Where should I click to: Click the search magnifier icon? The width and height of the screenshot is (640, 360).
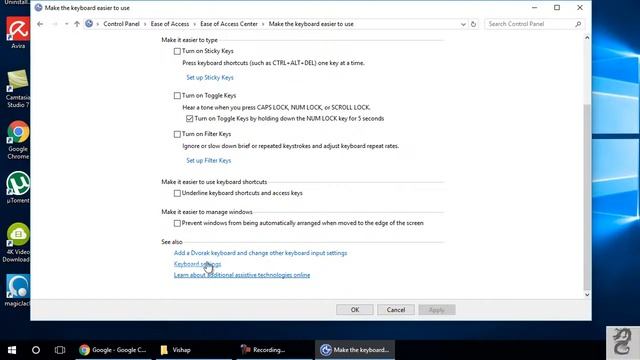578,24
